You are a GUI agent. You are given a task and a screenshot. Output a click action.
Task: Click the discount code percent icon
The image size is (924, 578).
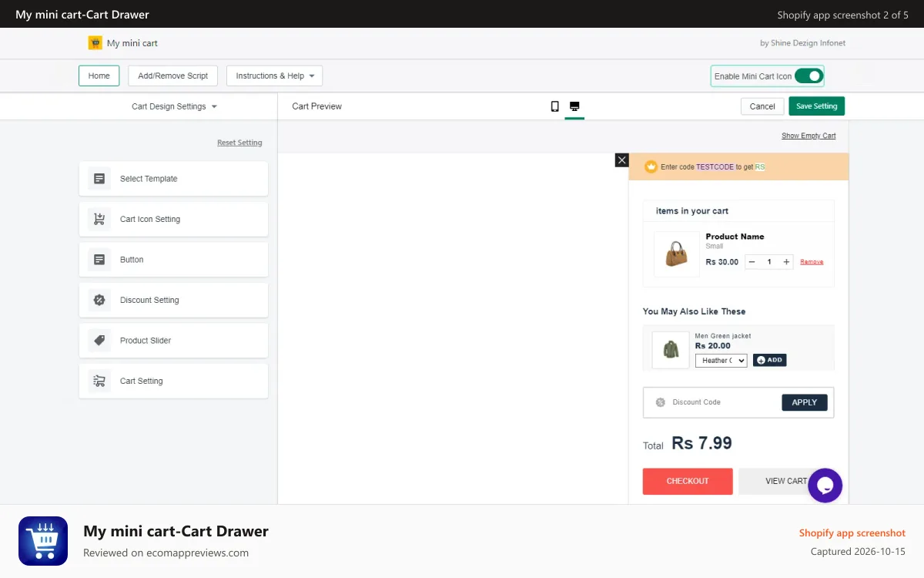[x=660, y=402]
